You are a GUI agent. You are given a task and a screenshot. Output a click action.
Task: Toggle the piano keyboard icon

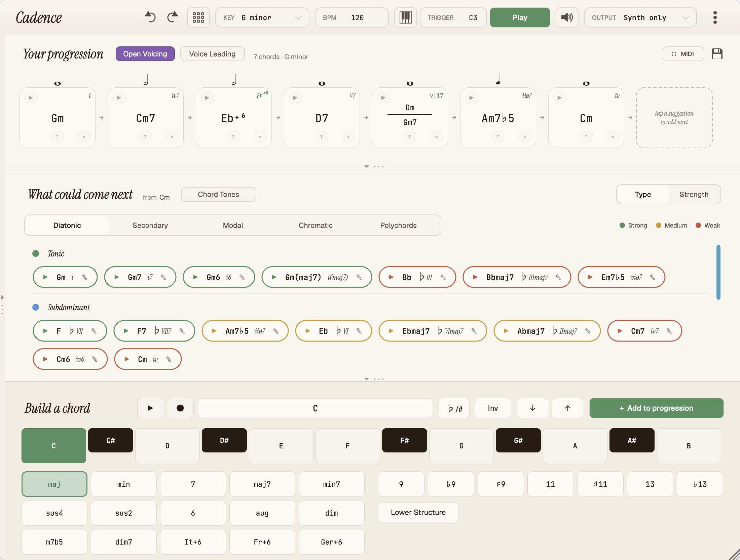click(405, 17)
